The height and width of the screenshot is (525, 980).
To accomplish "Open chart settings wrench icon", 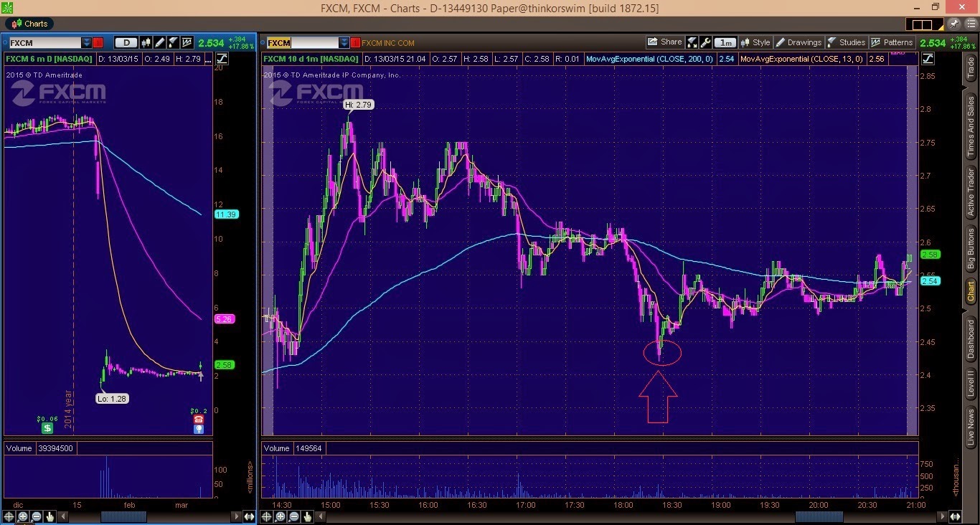I will click(705, 42).
